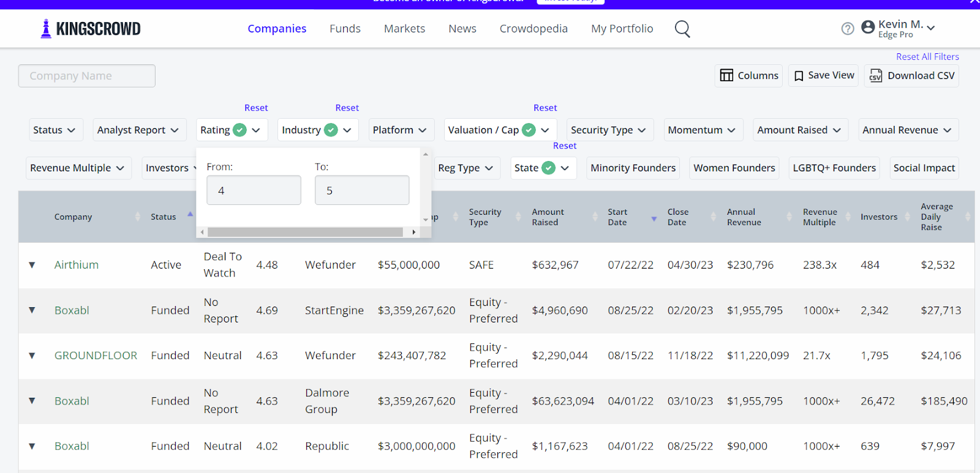This screenshot has height=473, width=980.
Task: Open the Amount Raised filter dropdown
Action: click(x=801, y=130)
